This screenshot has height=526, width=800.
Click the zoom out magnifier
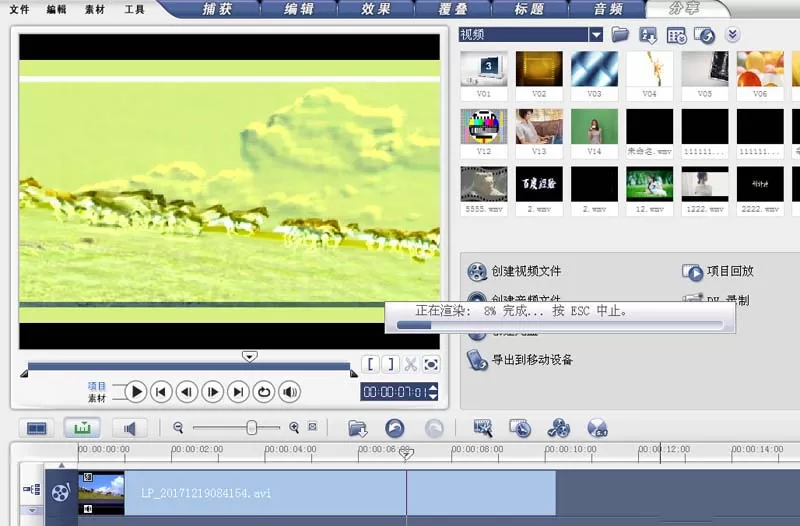tap(178, 428)
